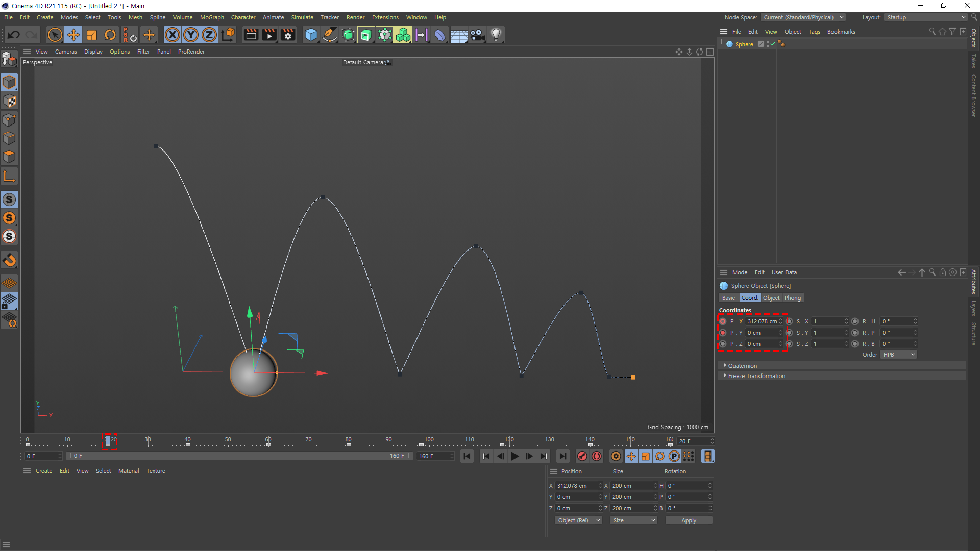
Task: Toggle keyframe circle for P.X coordinate
Action: (x=723, y=321)
